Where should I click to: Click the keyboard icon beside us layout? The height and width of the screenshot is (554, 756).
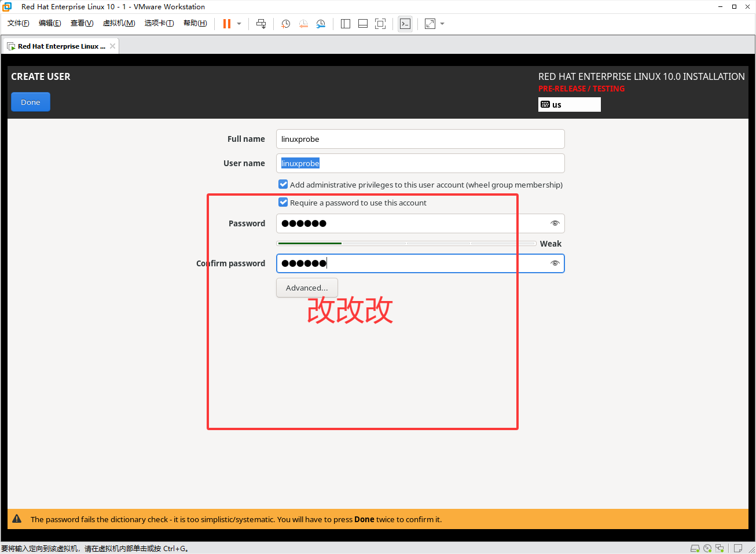[545, 104]
